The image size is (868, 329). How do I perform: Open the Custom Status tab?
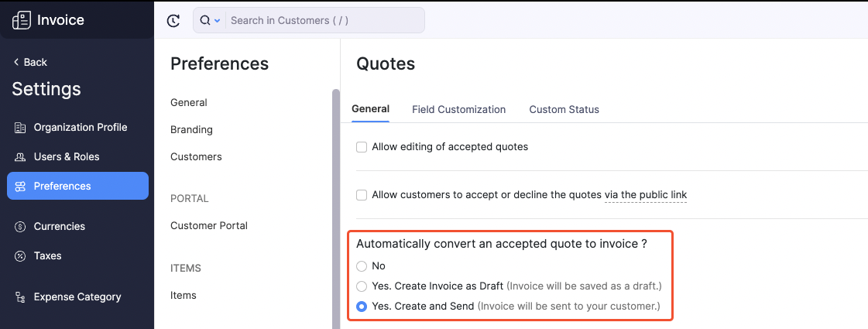[564, 110]
